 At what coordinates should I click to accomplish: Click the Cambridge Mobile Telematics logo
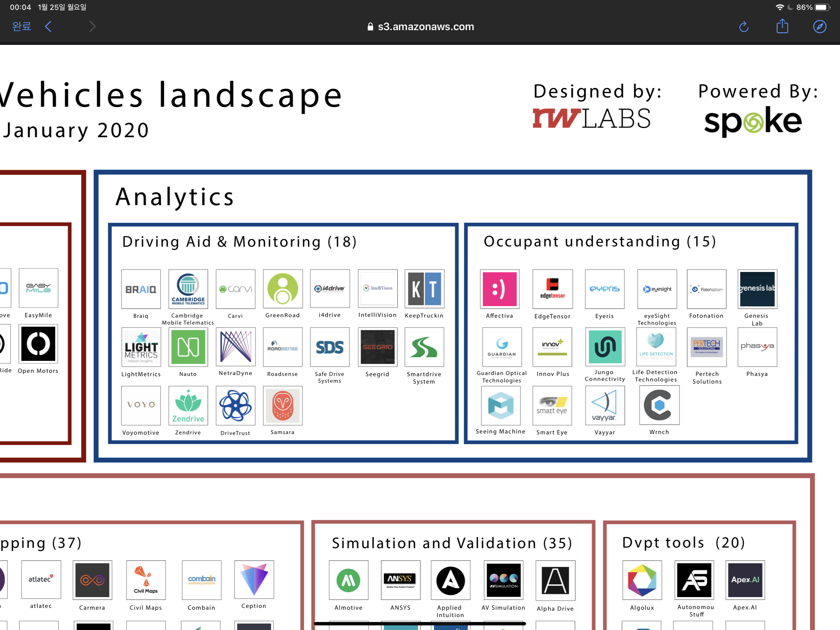pos(188,289)
